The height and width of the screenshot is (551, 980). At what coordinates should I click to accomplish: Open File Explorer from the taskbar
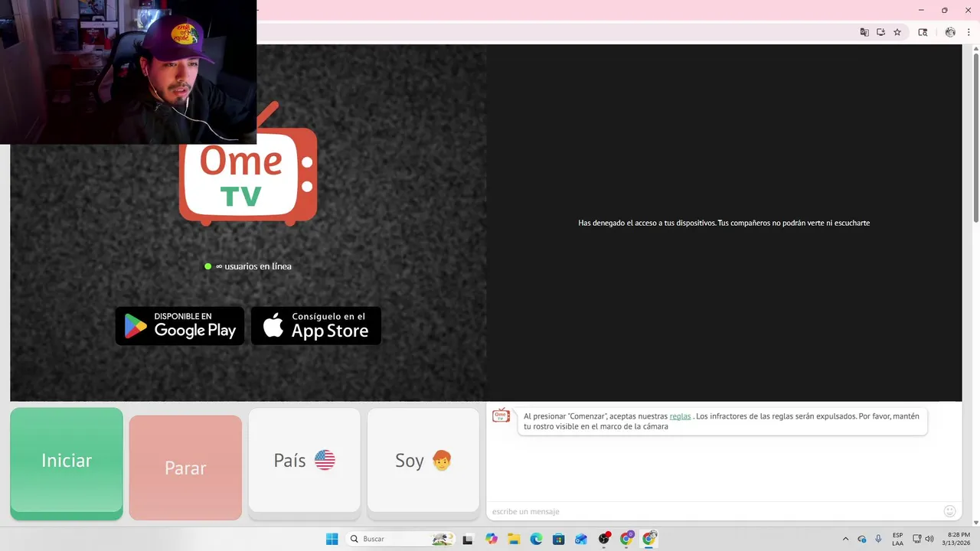[514, 539]
